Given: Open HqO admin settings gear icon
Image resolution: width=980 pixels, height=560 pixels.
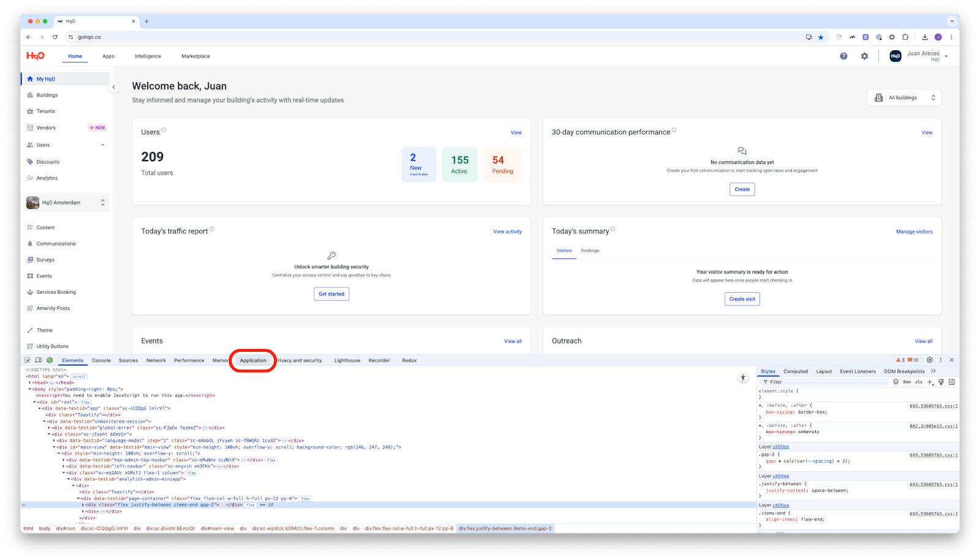Looking at the screenshot, I should coord(864,56).
